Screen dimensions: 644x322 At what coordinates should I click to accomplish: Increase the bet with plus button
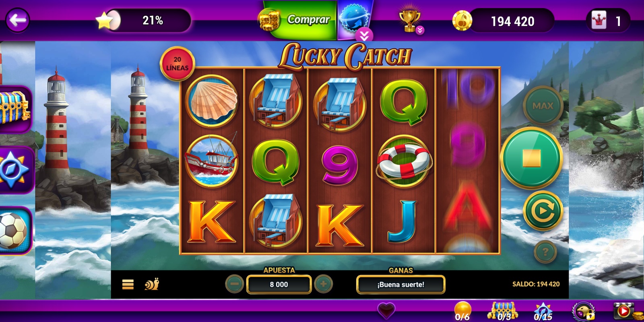tap(323, 284)
